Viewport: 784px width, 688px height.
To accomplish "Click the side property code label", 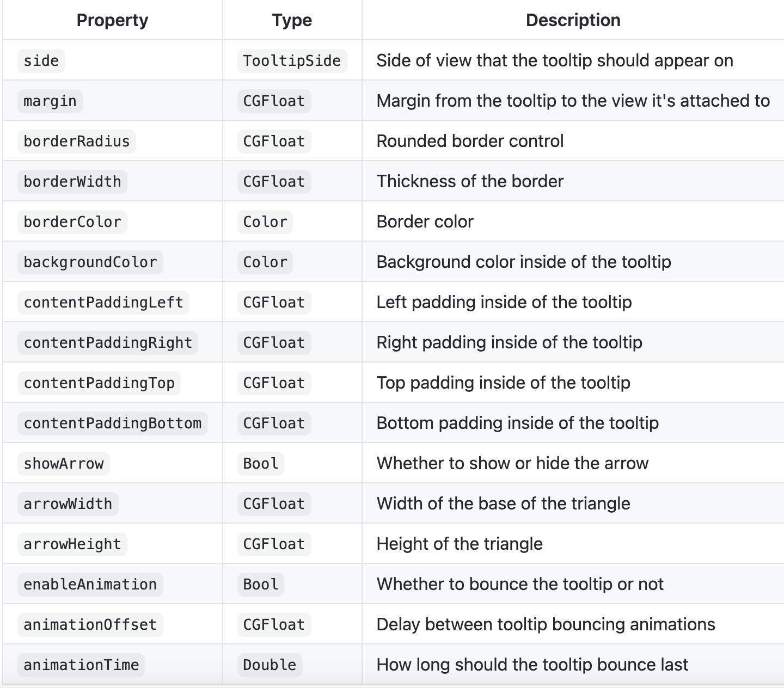I will click(41, 60).
